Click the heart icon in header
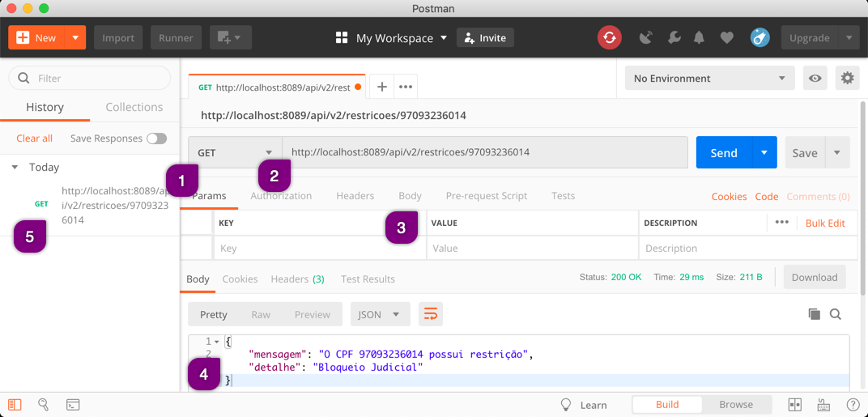 click(727, 38)
